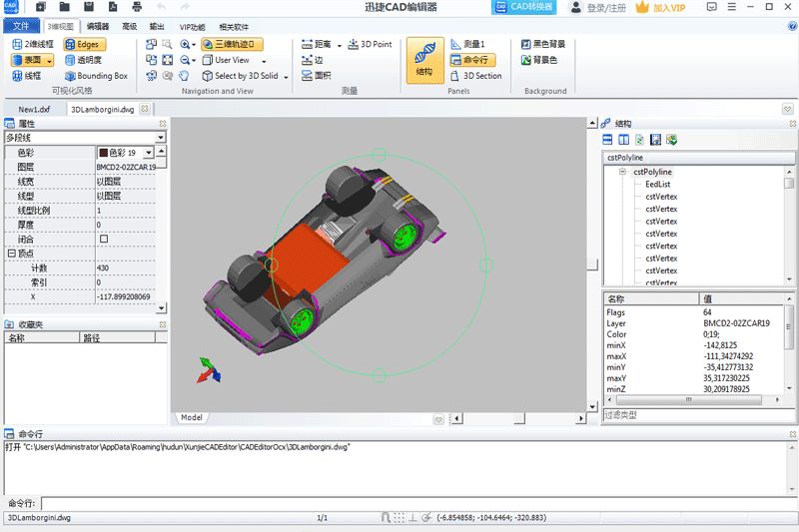
Task: Collapse the 顶点 vertex group
Action: click(x=11, y=253)
